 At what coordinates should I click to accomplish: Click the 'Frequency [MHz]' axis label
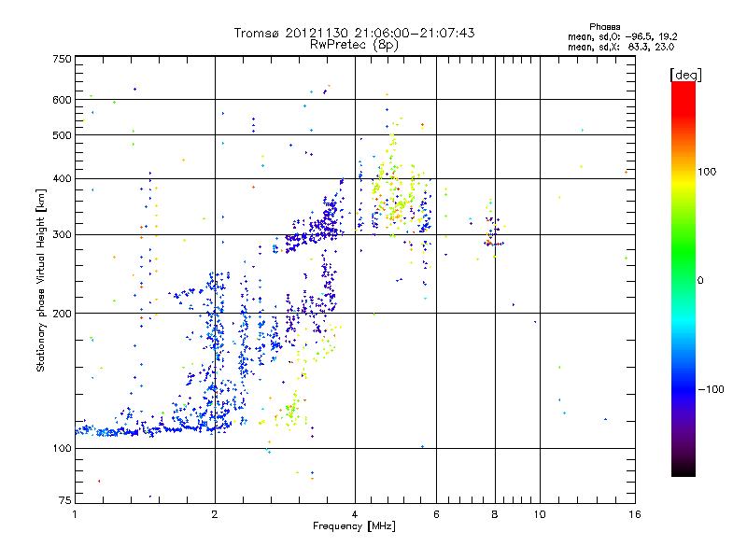354,526
